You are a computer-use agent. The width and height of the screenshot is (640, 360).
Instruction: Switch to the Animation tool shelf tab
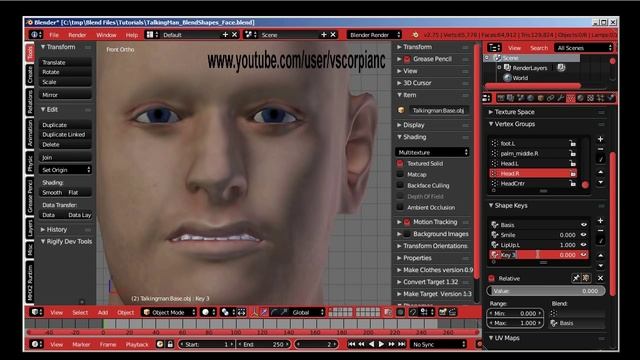coord(30,133)
